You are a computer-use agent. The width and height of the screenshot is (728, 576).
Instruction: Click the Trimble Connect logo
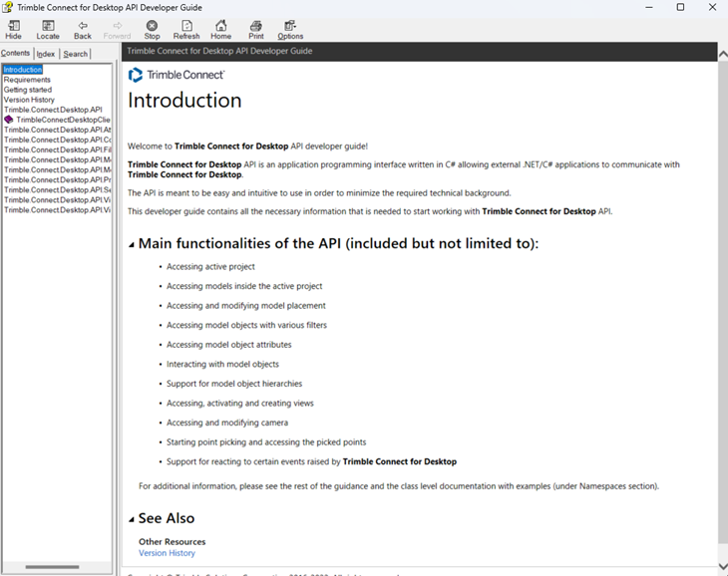coord(177,75)
